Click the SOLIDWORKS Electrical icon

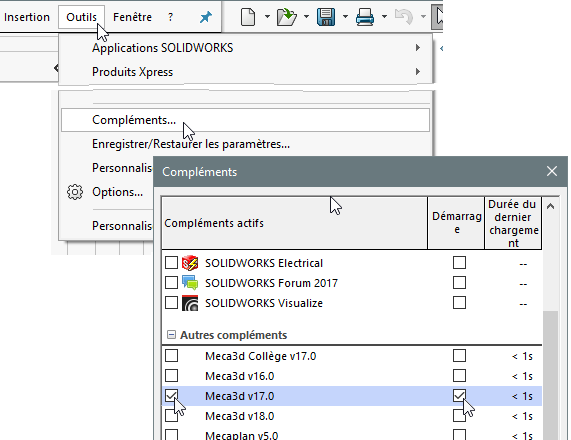tap(190, 263)
